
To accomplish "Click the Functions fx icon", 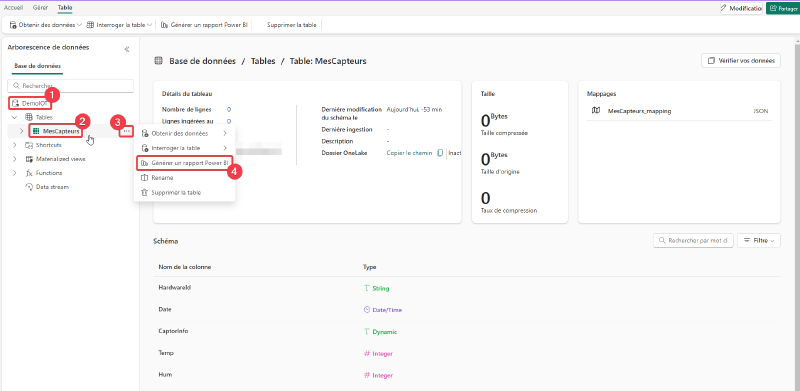I will coord(29,173).
